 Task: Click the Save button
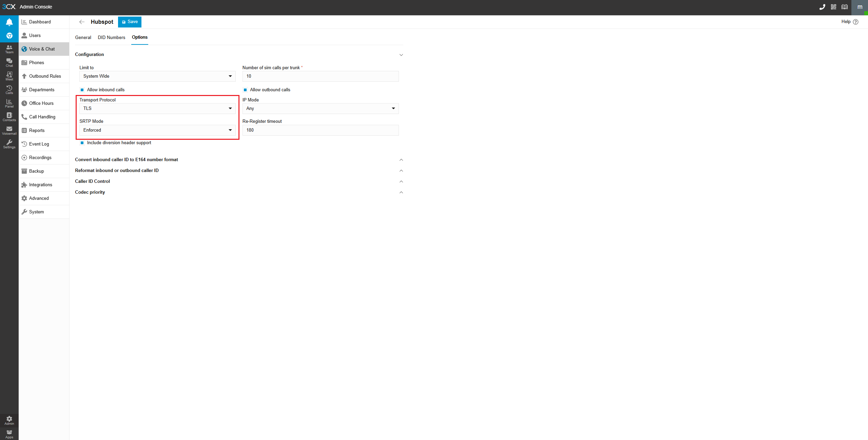130,22
